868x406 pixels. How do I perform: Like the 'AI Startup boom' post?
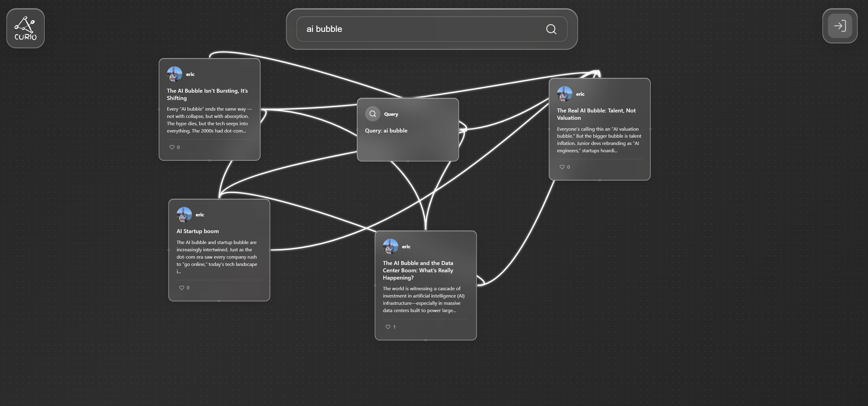182,288
